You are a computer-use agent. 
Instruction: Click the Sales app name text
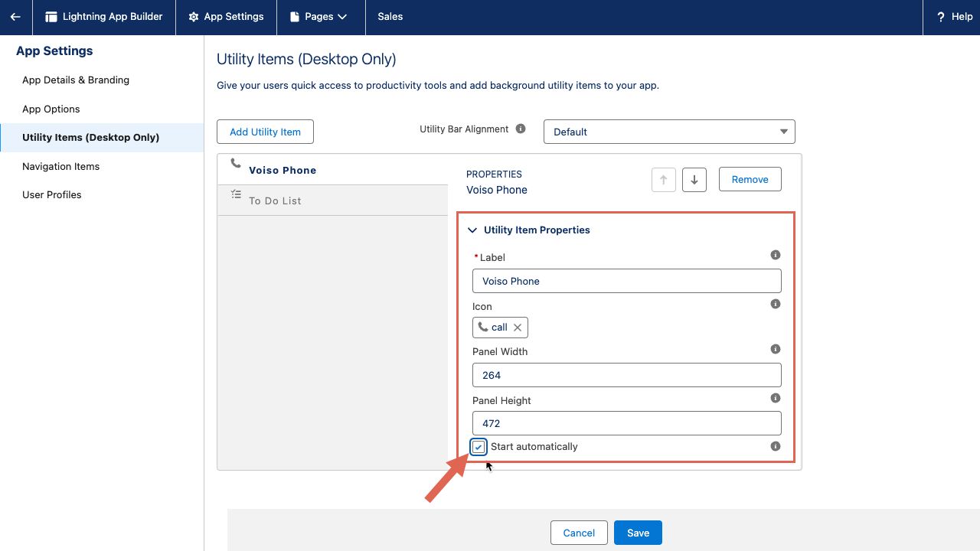390,17
